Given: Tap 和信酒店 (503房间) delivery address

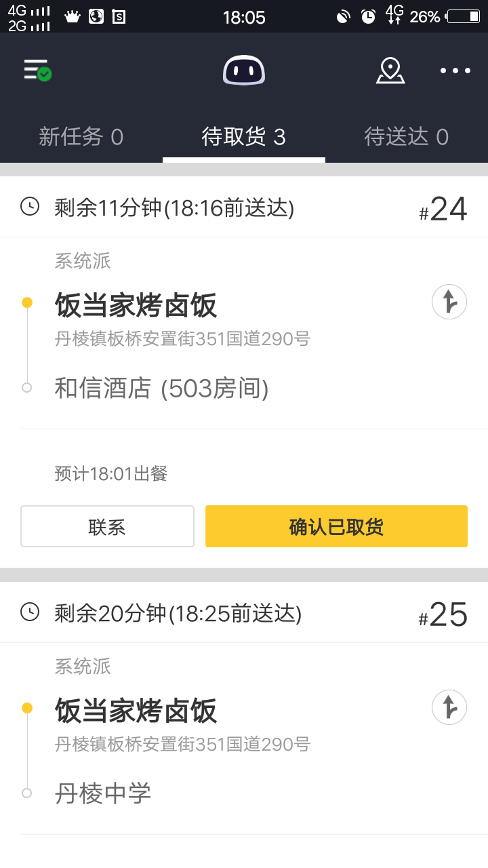Looking at the screenshot, I should coord(161,389).
